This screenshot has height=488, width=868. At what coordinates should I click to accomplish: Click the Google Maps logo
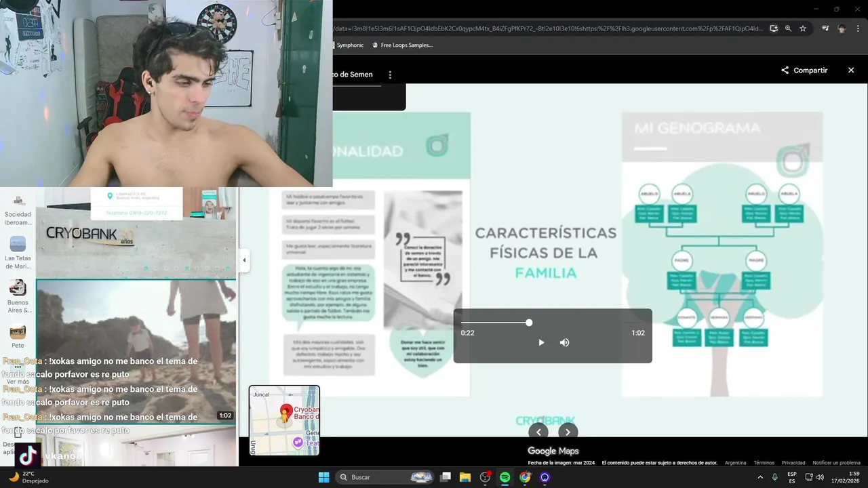[553, 451]
